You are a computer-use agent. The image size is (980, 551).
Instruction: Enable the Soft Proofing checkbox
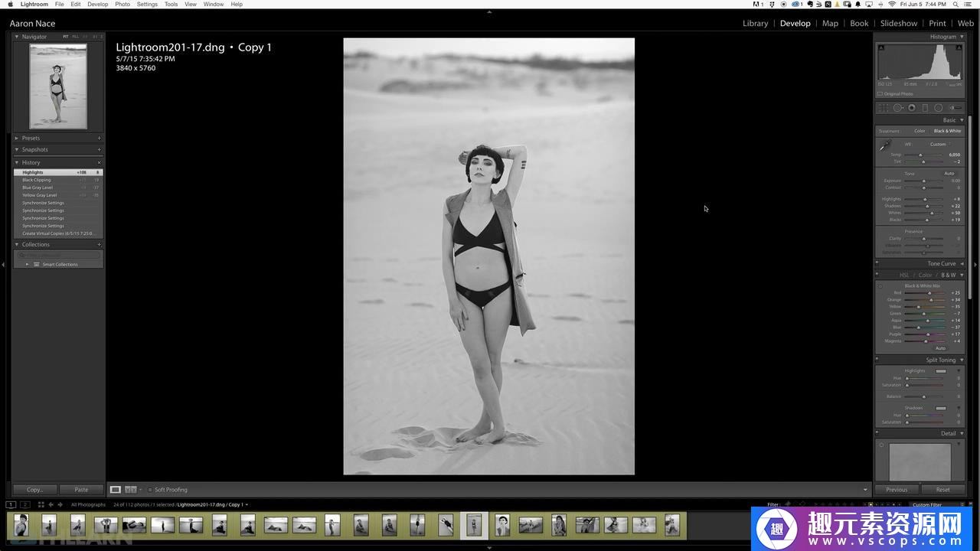tap(150, 490)
